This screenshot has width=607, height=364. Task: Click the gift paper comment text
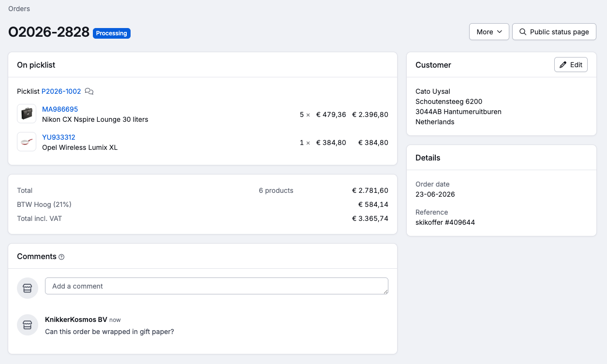click(109, 332)
